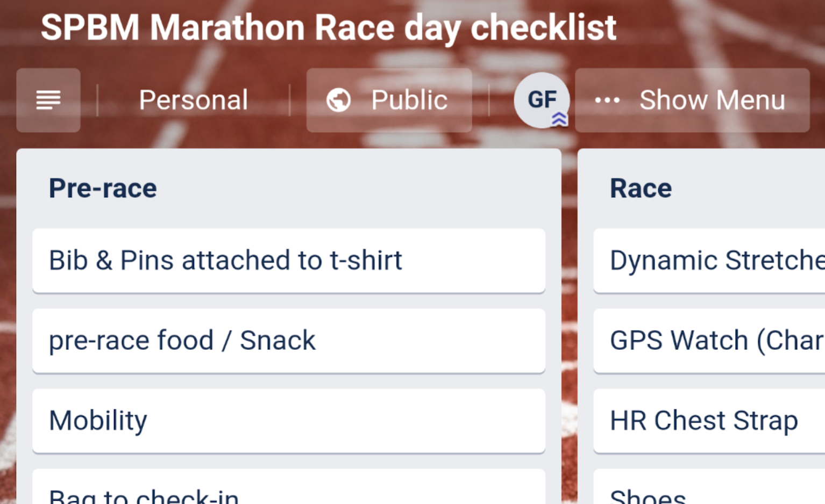Open the Mobility card
The width and height of the screenshot is (825, 504).
coord(289,421)
